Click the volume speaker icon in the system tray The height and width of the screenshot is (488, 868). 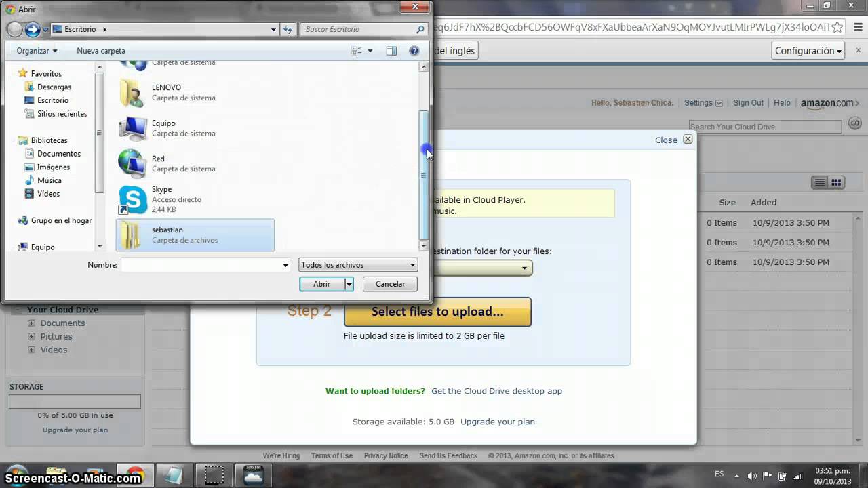pyautogui.click(x=752, y=476)
